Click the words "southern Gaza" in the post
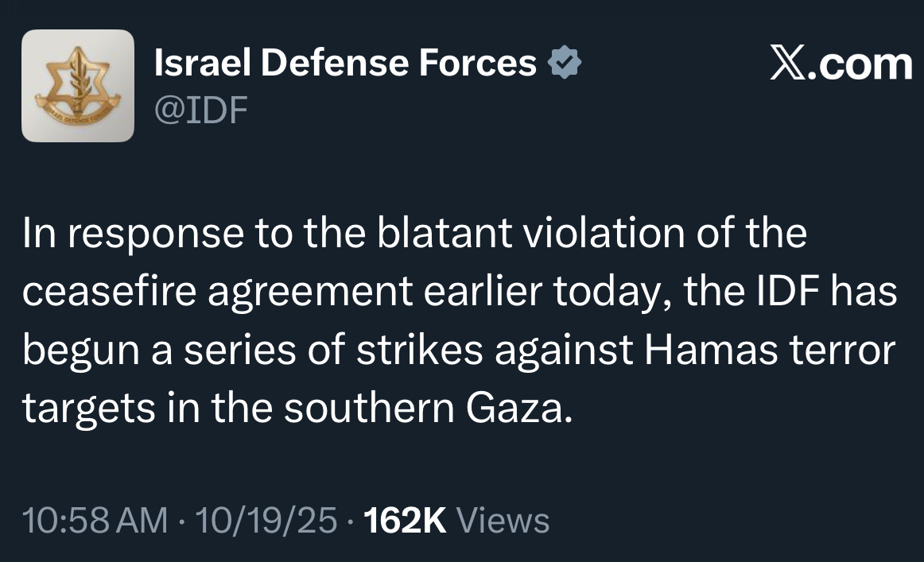Viewport: 924px width, 562px height. click(426, 410)
